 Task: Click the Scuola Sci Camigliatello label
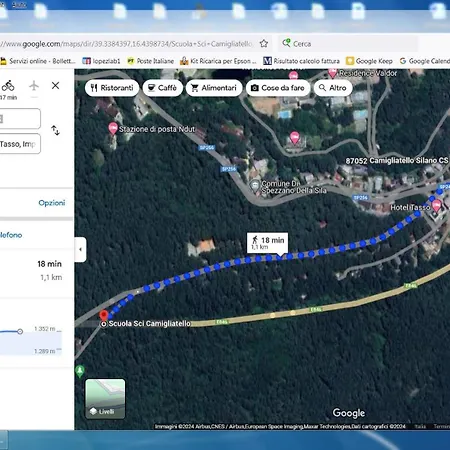coord(150,323)
